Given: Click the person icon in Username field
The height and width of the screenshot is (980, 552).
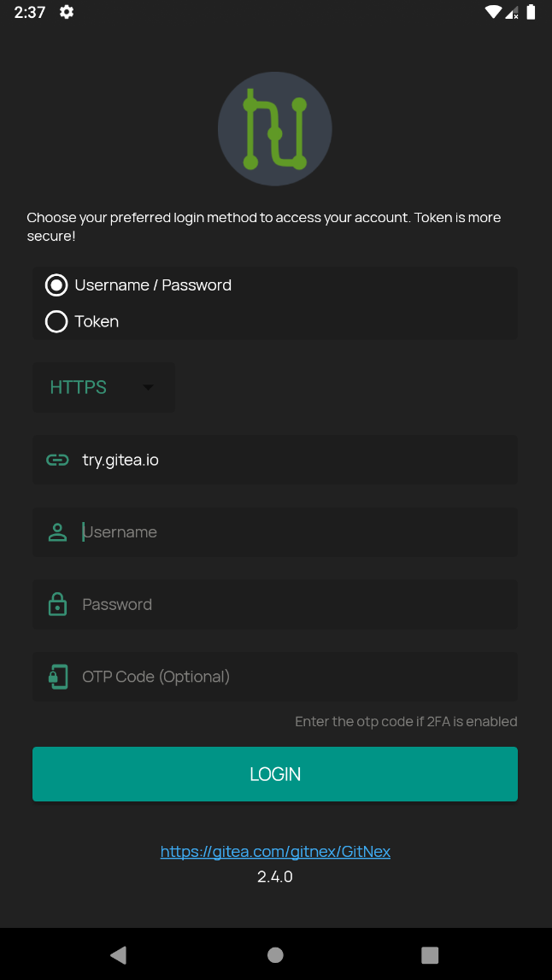Looking at the screenshot, I should 57,532.
